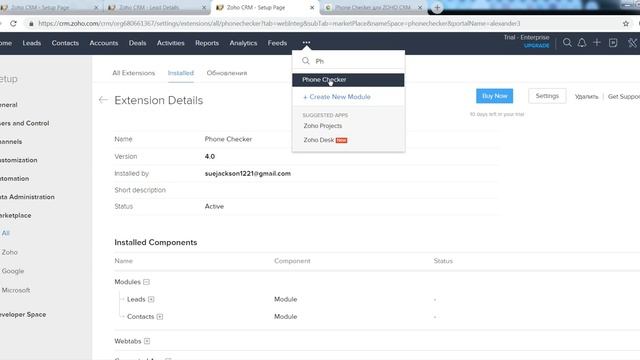Viewport: 640px width, 360px height.
Task: Reload the page with browser refresh icon
Action: pos(13,24)
